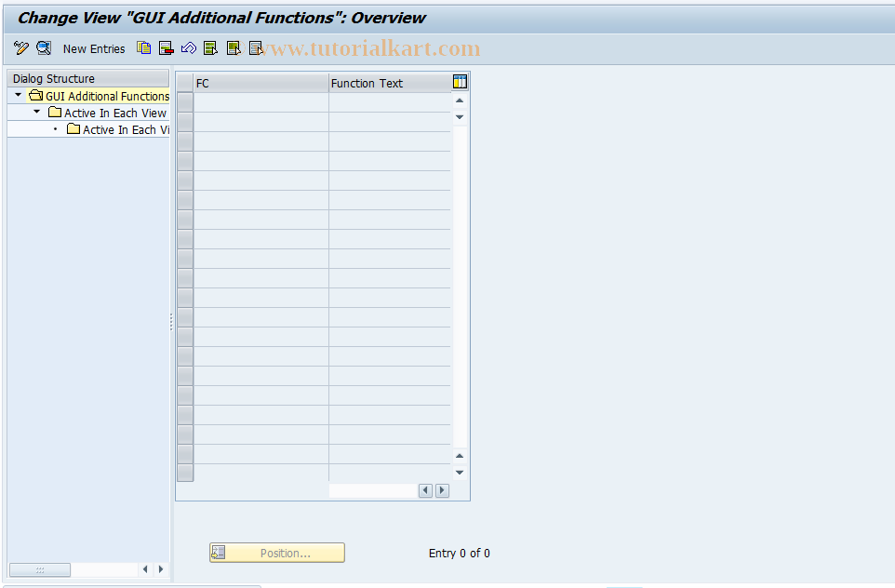Click the Dialog Structure horizontal scrollbar thumb

[x=40, y=569]
